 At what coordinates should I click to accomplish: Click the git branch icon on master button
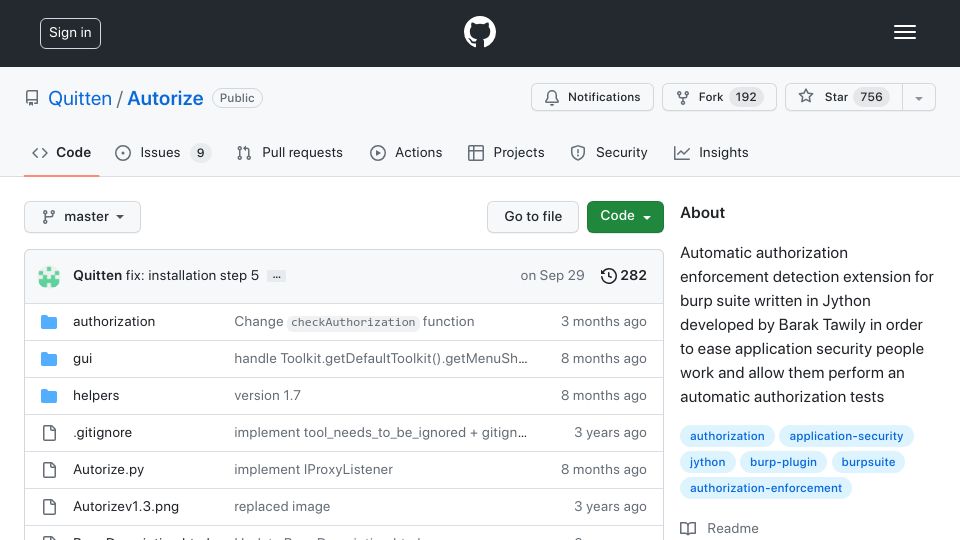48,217
